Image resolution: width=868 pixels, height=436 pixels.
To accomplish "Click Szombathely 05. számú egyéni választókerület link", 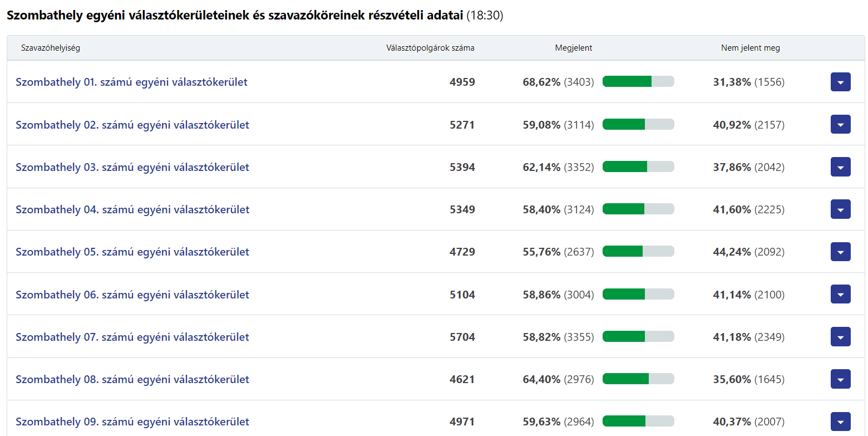I will [x=132, y=252].
